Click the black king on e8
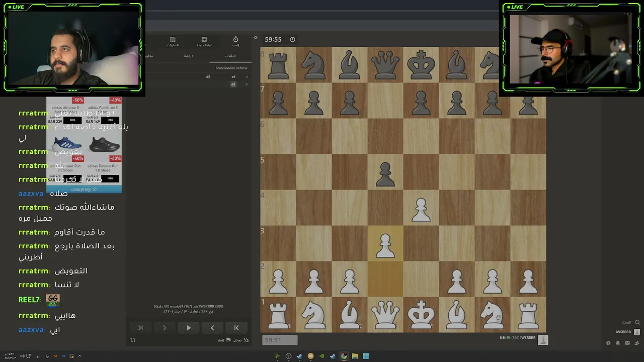Screen dimensions: 644x362 [x=421, y=65]
